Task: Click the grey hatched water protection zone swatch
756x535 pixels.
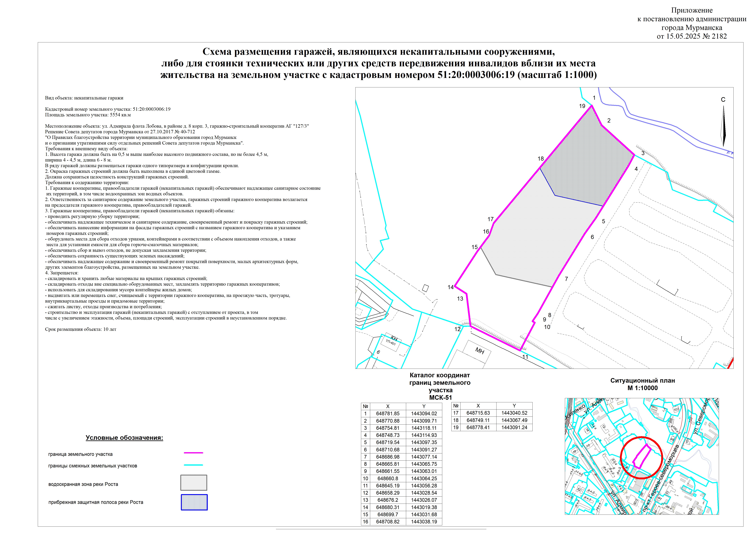Action: [x=194, y=483]
